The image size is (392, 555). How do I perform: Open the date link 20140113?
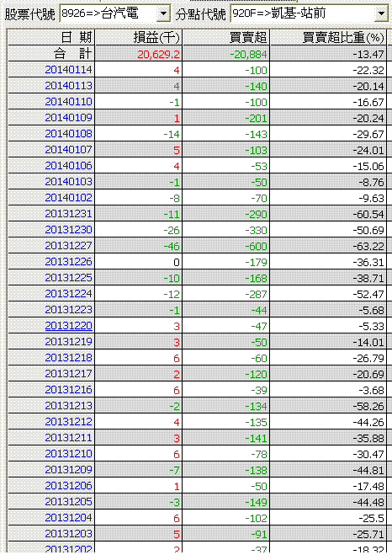click(x=69, y=85)
